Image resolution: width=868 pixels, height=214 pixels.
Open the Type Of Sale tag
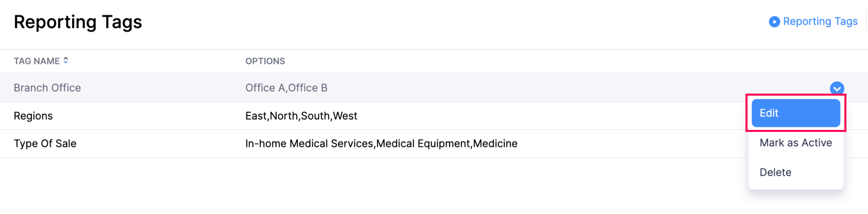[x=45, y=143]
